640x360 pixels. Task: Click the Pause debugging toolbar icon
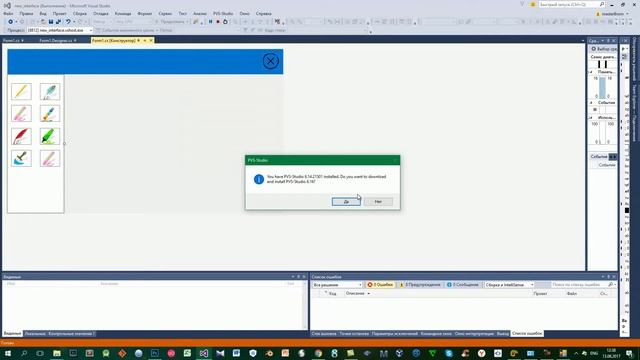(211, 22)
